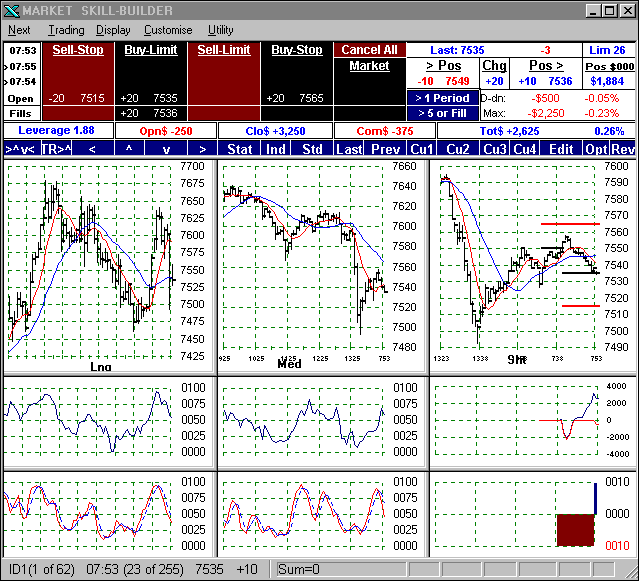639x581 pixels.
Task: Click the Std toolbar button
Action: click(312, 149)
